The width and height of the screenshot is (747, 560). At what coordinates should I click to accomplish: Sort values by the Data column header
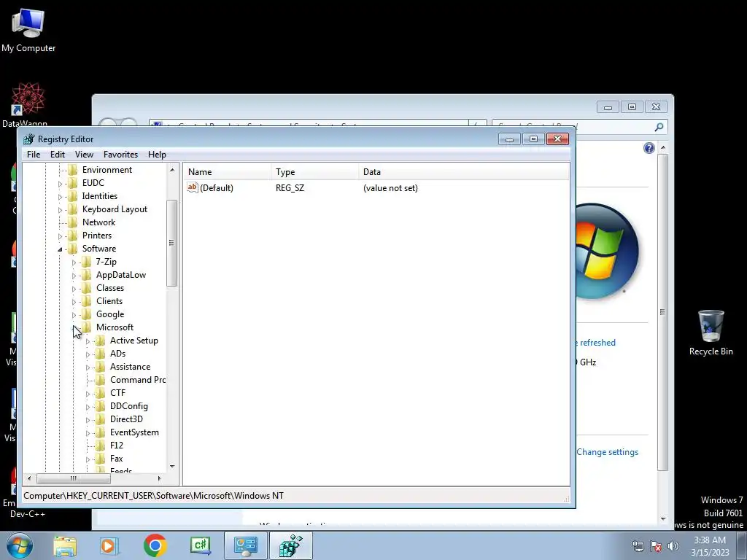click(x=463, y=172)
